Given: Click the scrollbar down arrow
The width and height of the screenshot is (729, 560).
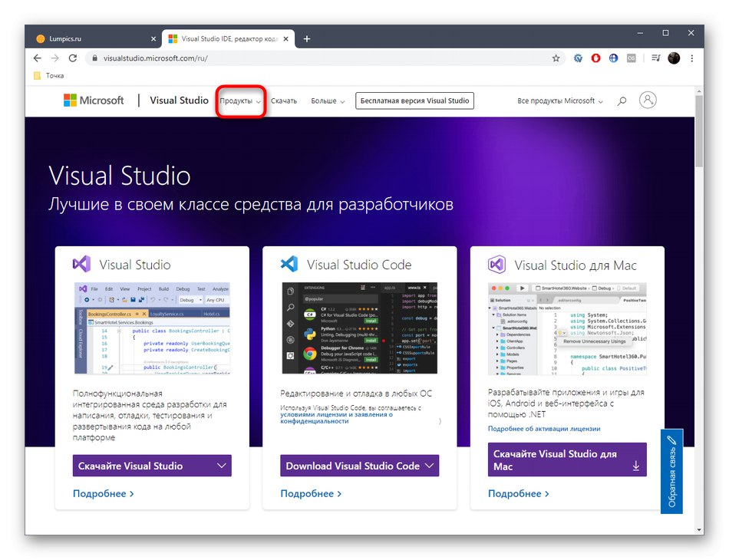Looking at the screenshot, I should coord(699,530).
